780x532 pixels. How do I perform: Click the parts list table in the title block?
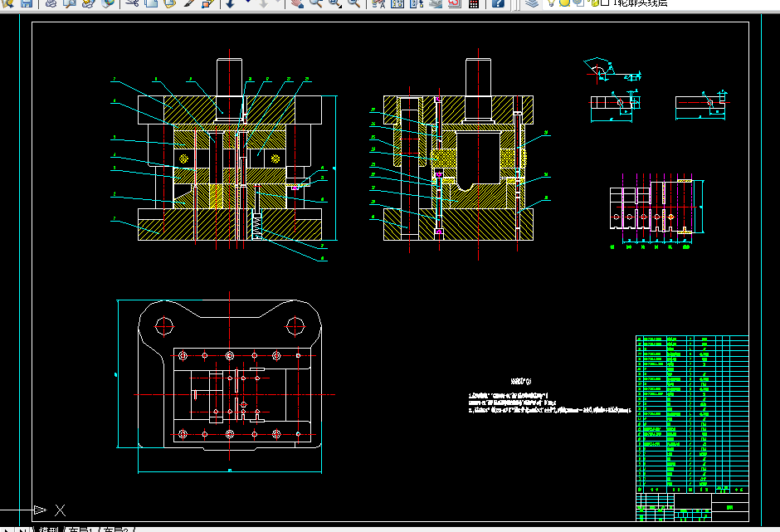pos(692,414)
